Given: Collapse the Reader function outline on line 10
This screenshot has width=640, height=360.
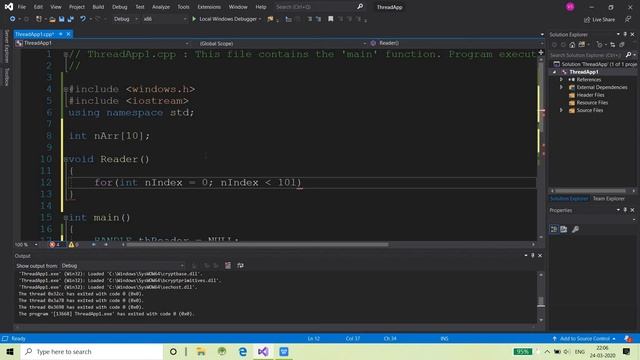Looking at the screenshot, I should coord(65,160).
